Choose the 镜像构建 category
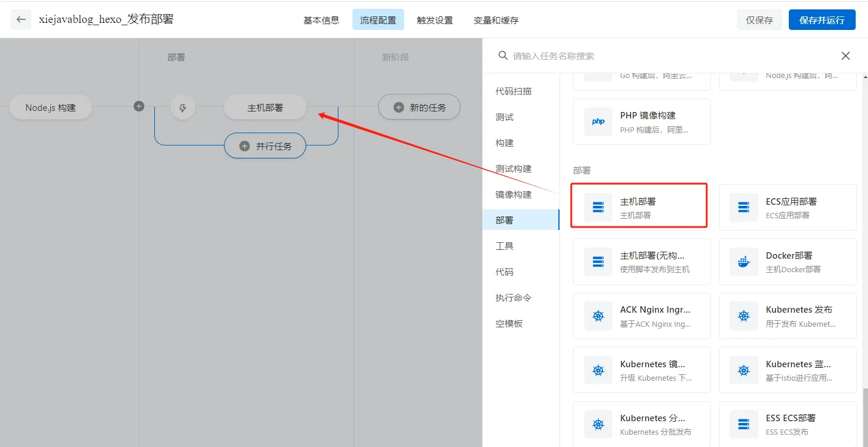This screenshot has height=447, width=868. pos(513,195)
